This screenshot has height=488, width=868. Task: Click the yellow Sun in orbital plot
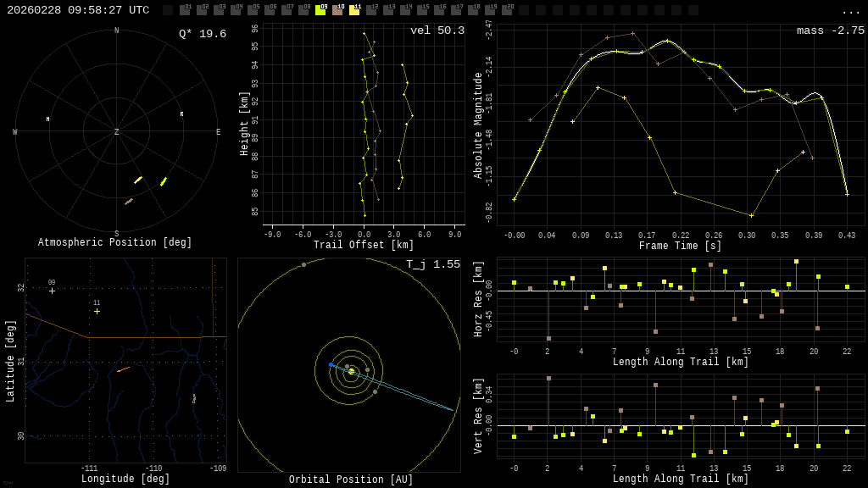click(x=351, y=371)
